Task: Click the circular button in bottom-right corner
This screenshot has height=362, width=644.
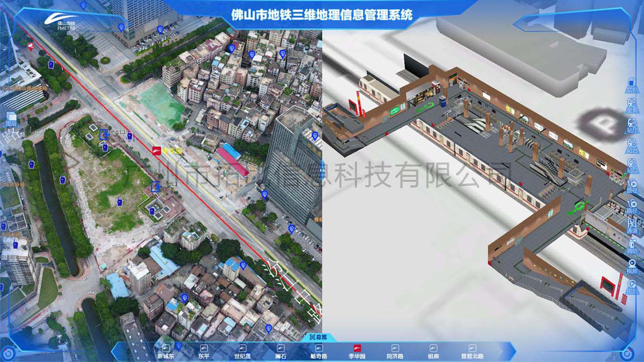Action: (x=627, y=355)
